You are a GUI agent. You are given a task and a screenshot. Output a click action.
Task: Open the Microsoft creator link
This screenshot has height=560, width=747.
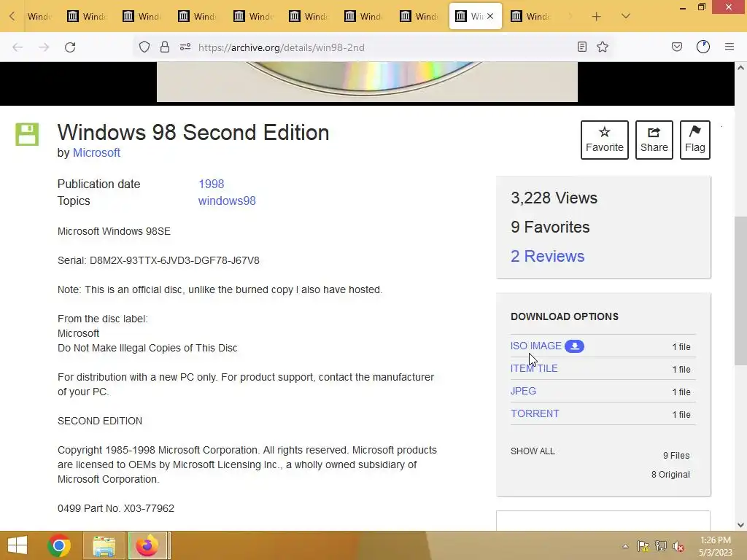96,153
